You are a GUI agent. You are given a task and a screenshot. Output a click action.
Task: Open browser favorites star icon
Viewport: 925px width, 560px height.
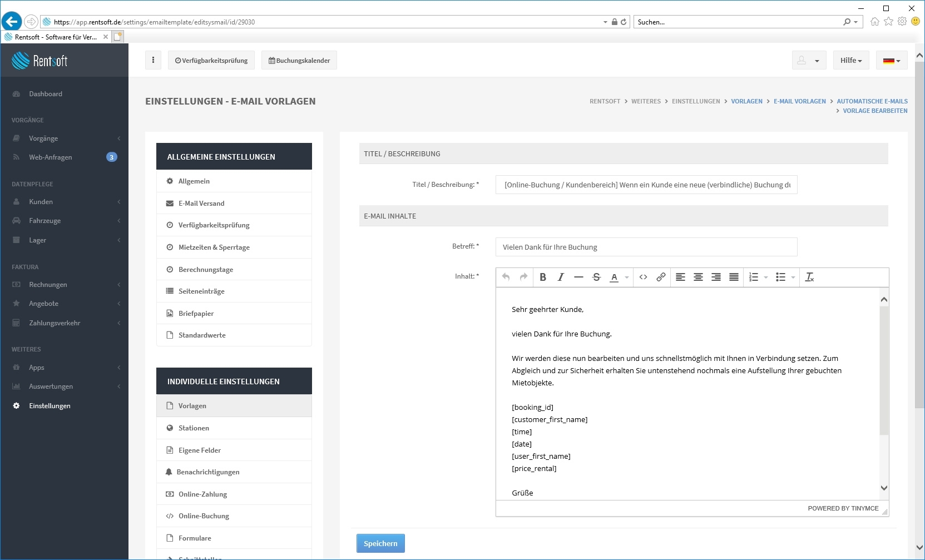click(888, 22)
